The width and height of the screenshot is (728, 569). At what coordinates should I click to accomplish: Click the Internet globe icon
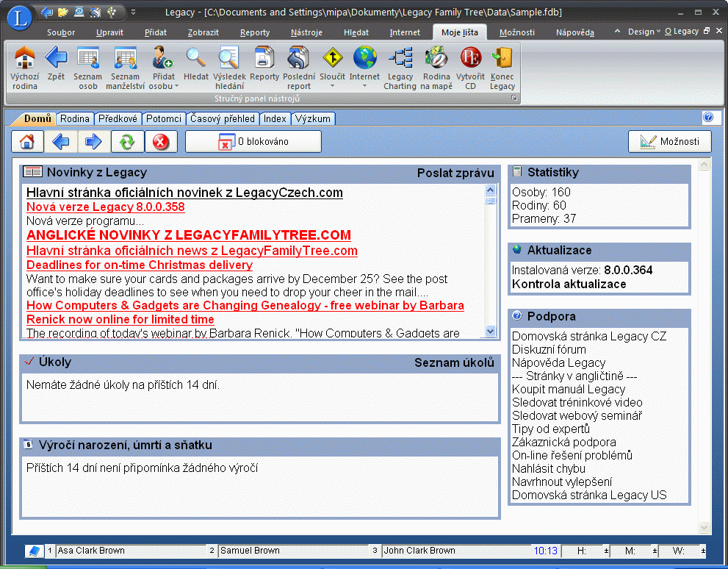point(364,58)
